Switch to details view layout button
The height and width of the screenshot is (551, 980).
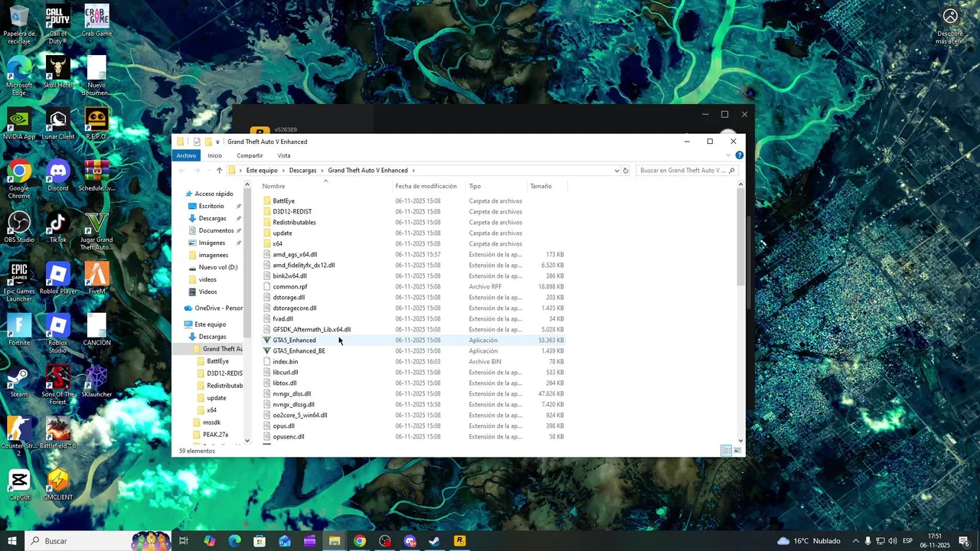(726, 451)
